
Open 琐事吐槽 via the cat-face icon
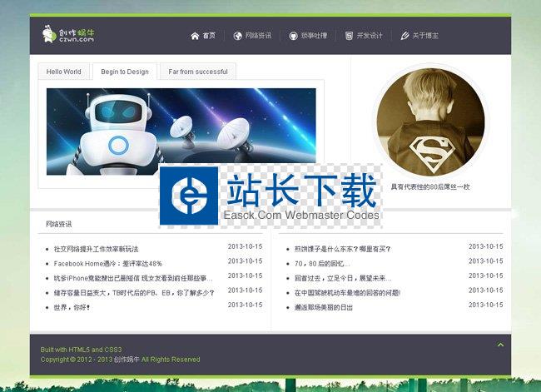pos(293,36)
